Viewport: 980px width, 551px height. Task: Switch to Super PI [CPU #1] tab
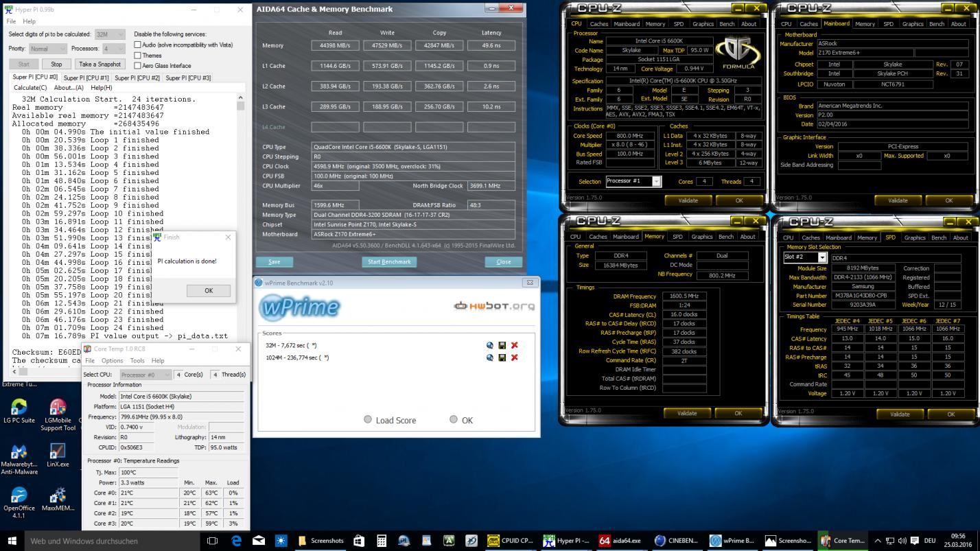[86, 78]
